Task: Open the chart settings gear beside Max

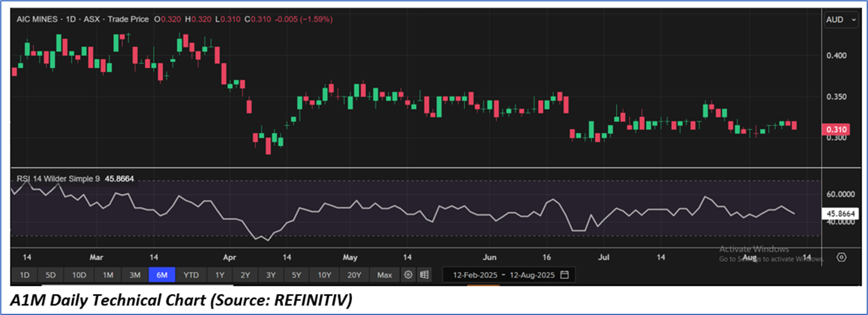Action: click(x=407, y=274)
